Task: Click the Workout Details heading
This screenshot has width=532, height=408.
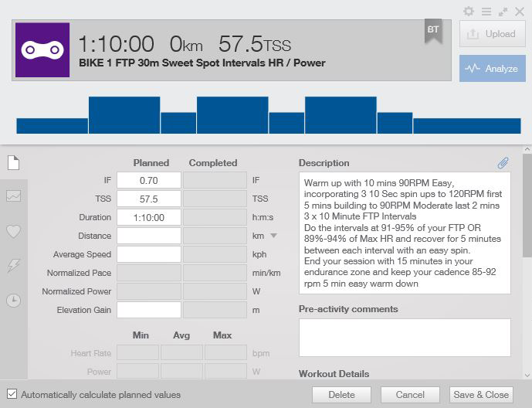Action: pyautogui.click(x=334, y=374)
